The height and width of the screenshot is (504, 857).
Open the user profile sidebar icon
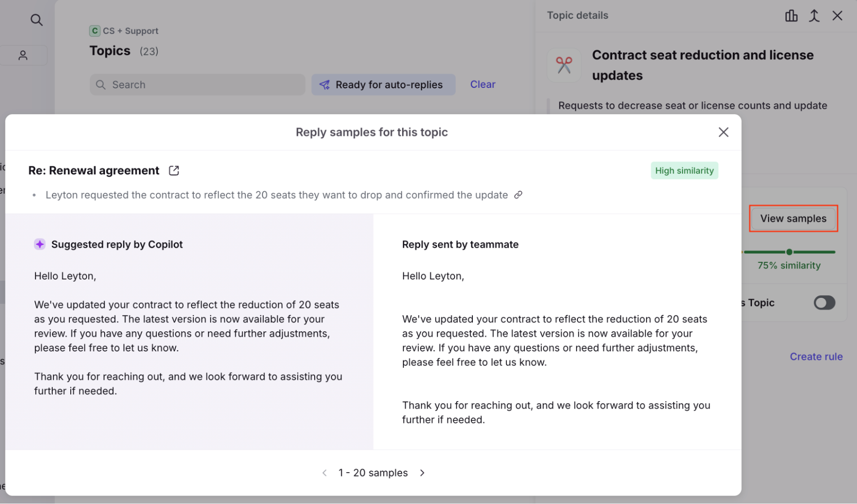23,55
